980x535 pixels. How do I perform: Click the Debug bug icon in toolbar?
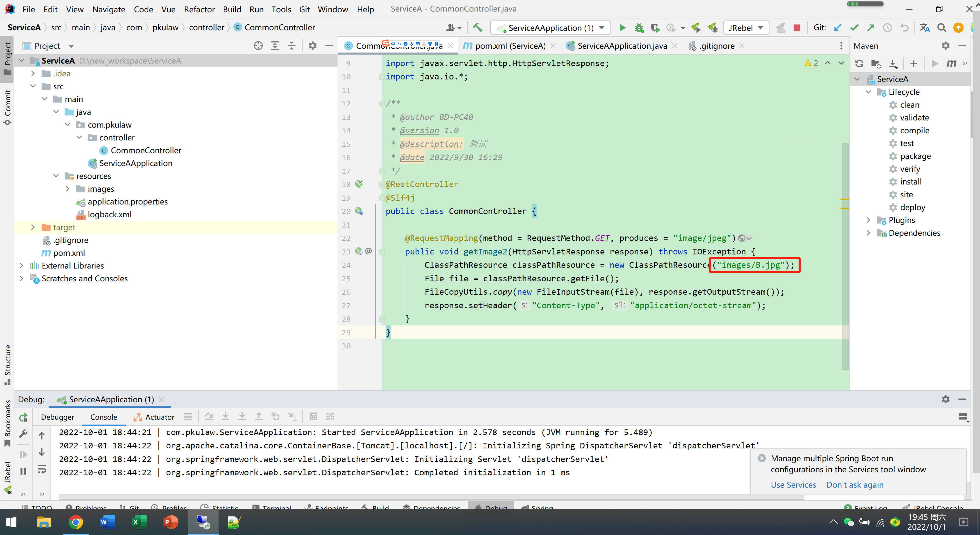click(639, 28)
